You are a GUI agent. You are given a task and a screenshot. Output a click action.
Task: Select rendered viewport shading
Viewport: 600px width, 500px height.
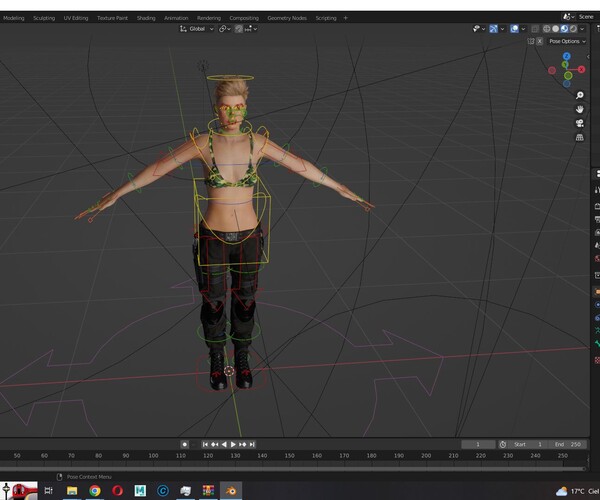pos(573,29)
